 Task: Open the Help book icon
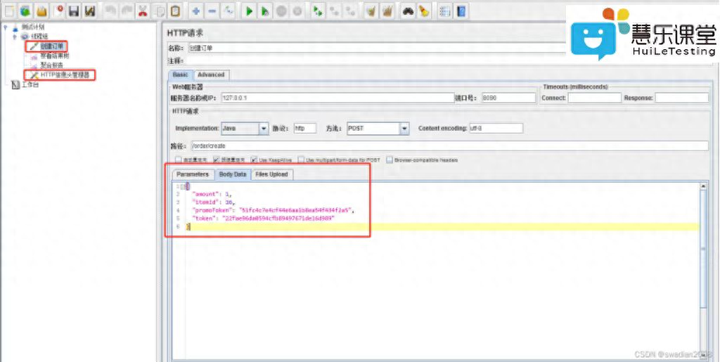point(461,11)
